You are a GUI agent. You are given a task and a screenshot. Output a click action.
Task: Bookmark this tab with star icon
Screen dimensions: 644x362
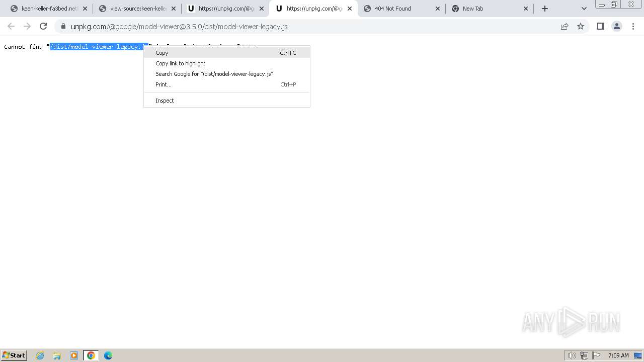581,26
